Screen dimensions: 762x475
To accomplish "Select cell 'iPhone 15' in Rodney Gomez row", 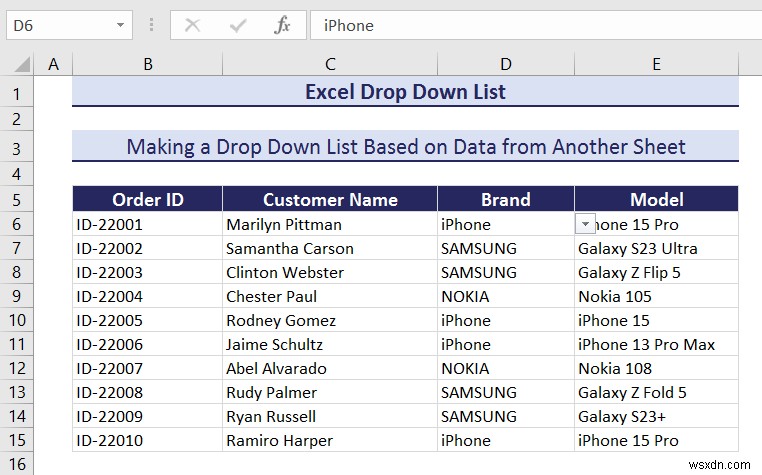I will tap(656, 320).
